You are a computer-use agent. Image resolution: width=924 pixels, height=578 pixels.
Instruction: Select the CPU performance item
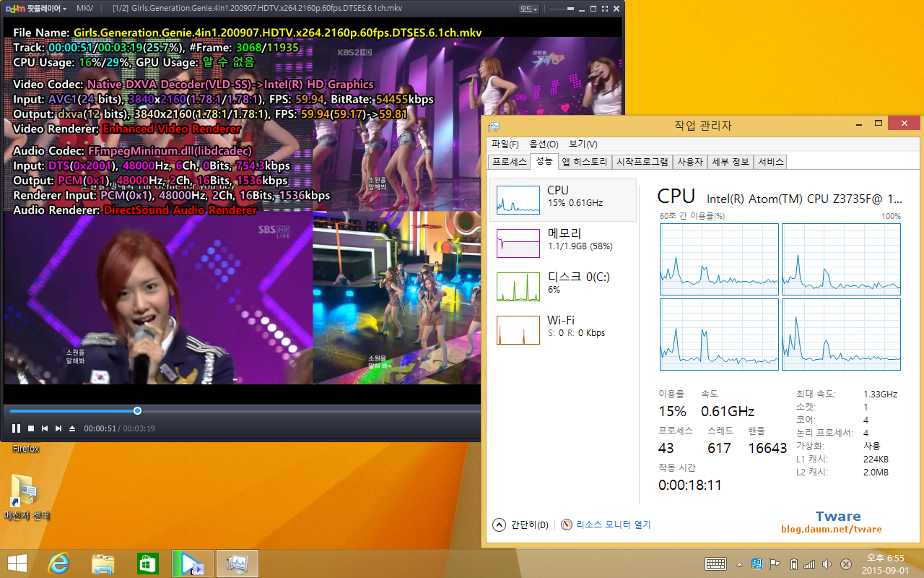(563, 200)
